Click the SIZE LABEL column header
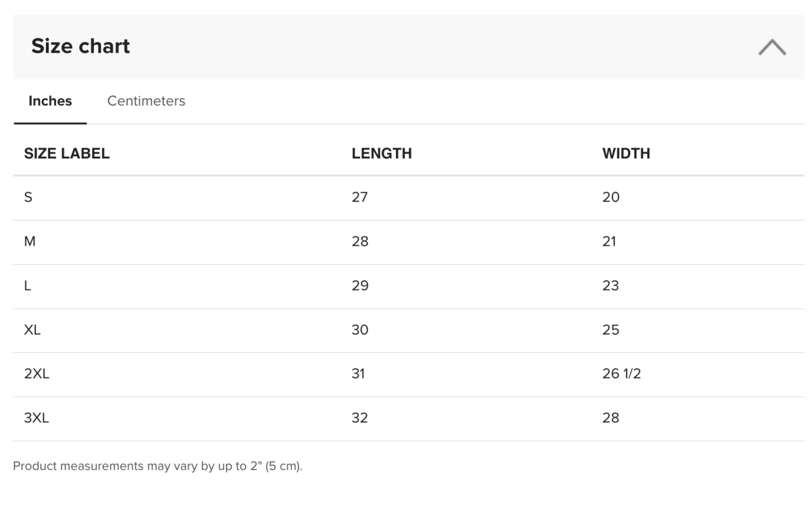This screenshot has height=505, width=812. click(67, 154)
